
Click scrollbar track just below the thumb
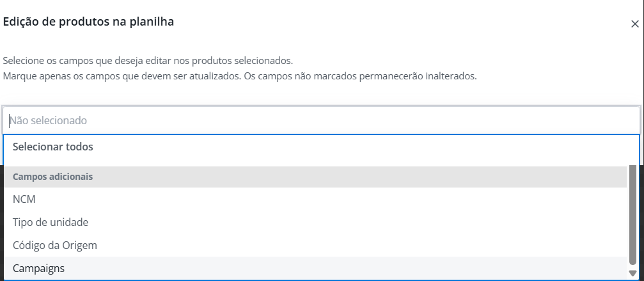(x=633, y=266)
